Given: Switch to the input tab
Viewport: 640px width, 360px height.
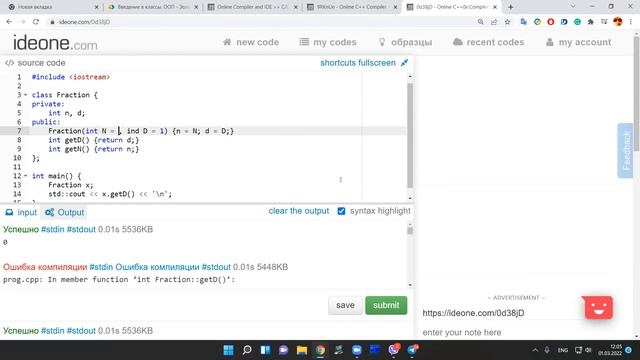Looking at the screenshot, I should [21, 212].
